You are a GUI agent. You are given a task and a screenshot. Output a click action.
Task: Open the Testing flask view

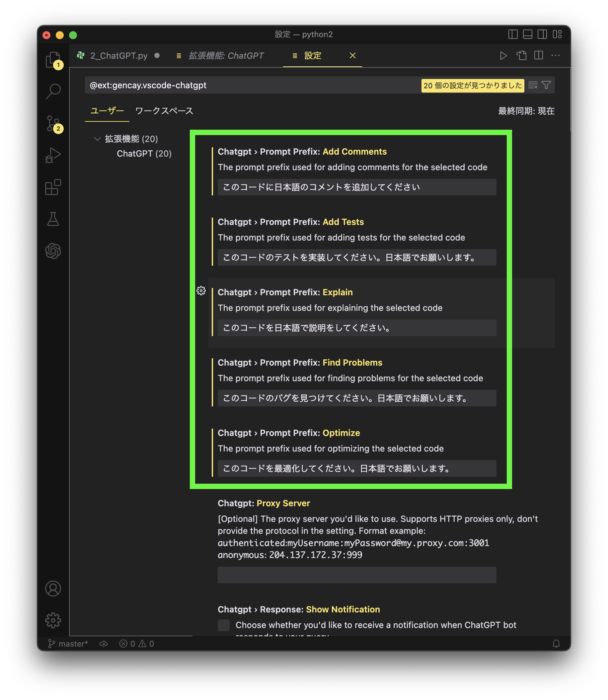(x=53, y=219)
